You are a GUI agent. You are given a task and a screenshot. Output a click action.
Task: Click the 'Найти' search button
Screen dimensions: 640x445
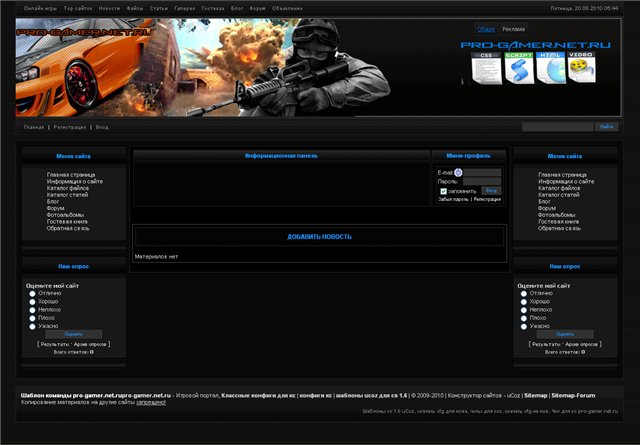607,127
